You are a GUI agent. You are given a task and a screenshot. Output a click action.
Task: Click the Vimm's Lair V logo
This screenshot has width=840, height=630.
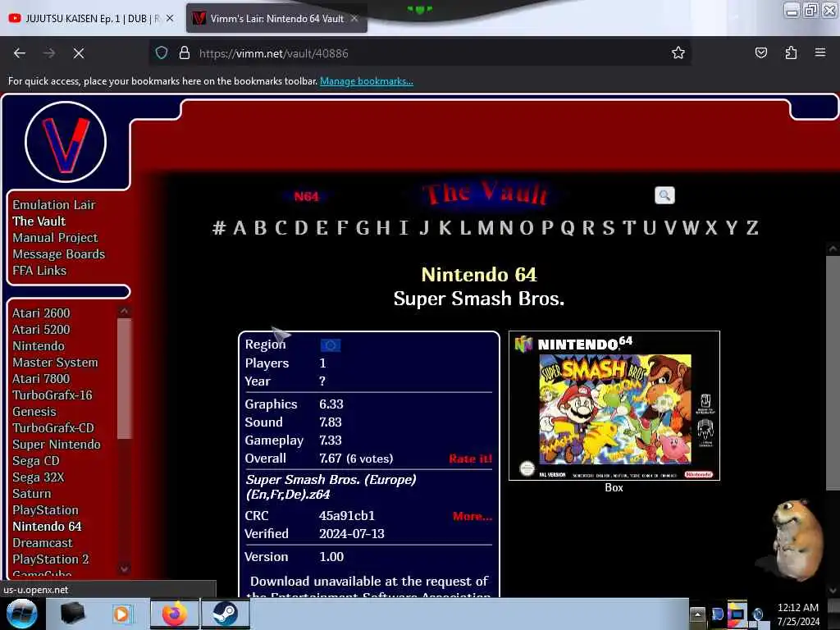click(66, 142)
